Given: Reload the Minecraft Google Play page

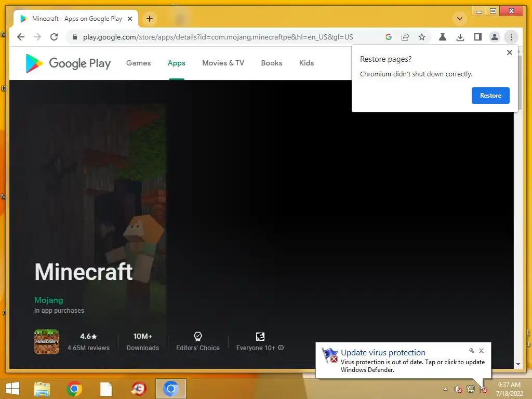Looking at the screenshot, I should [54, 37].
